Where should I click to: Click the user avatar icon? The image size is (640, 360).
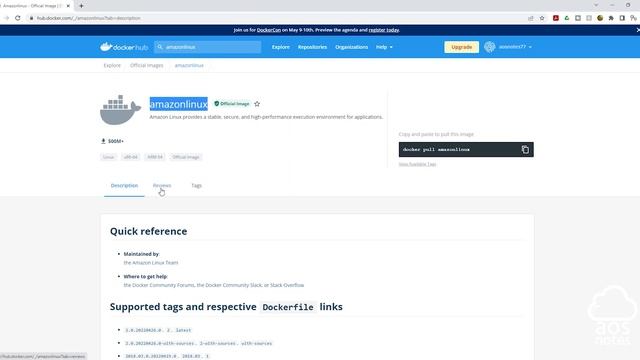[490, 47]
